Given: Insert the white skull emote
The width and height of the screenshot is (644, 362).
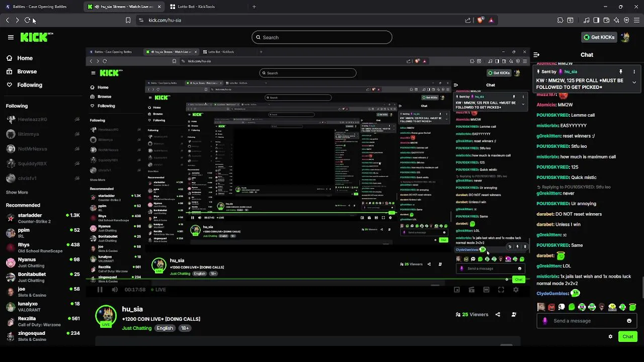Looking at the screenshot, I should pos(561,307).
